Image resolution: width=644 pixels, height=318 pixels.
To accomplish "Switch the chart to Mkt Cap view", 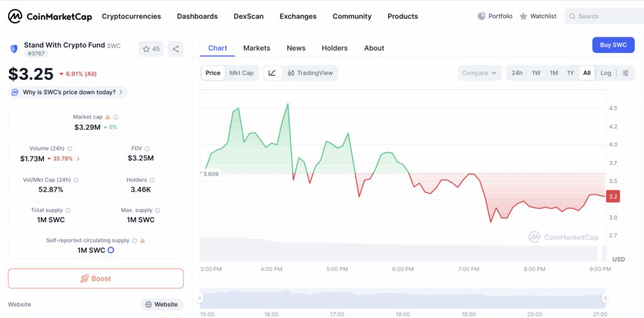I will tap(241, 73).
